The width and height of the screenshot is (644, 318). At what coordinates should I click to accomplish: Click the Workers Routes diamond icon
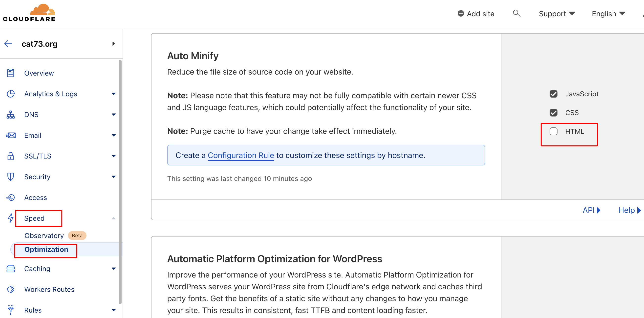coord(10,289)
